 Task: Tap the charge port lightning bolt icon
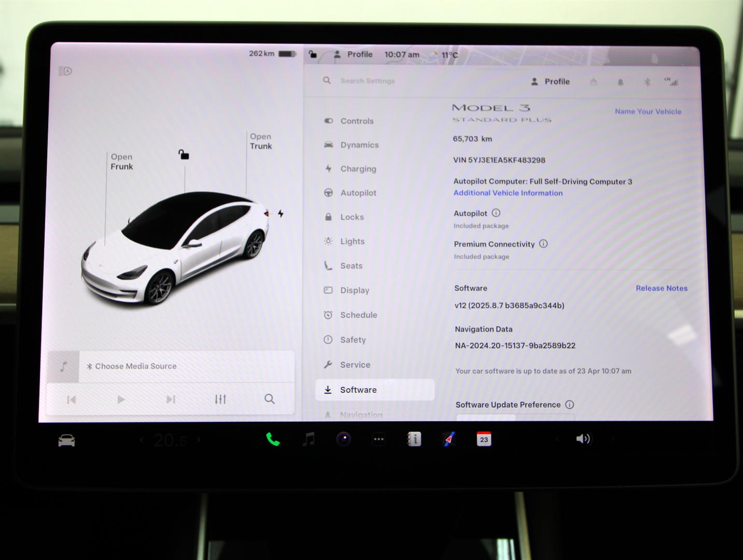(x=281, y=214)
